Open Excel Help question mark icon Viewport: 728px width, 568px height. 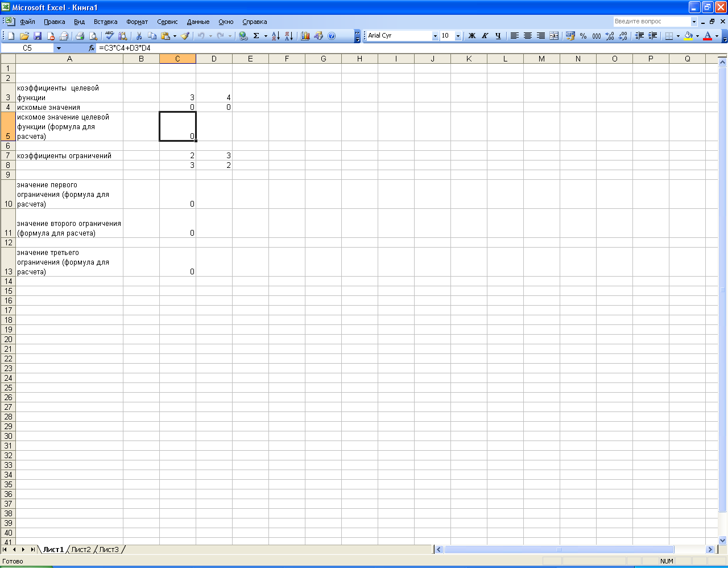pos(332,36)
